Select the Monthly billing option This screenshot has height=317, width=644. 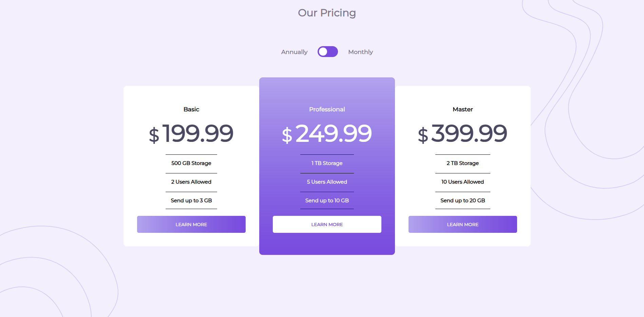click(x=360, y=52)
